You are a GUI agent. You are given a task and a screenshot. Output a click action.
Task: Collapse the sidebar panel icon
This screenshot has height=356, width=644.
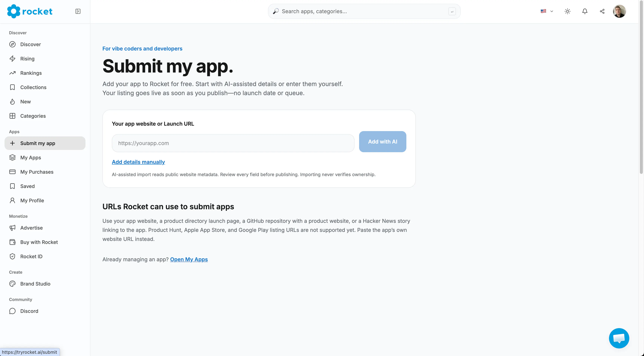tap(78, 11)
